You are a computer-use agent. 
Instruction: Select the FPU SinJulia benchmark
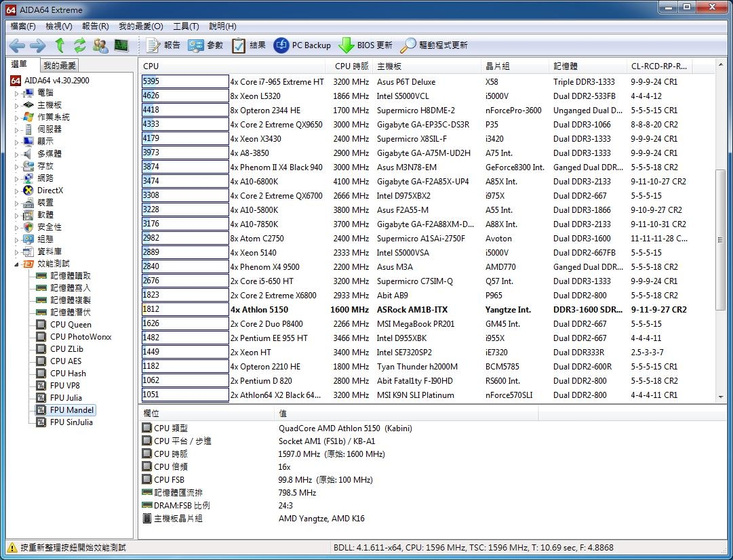pyautogui.click(x=71, y=422)
